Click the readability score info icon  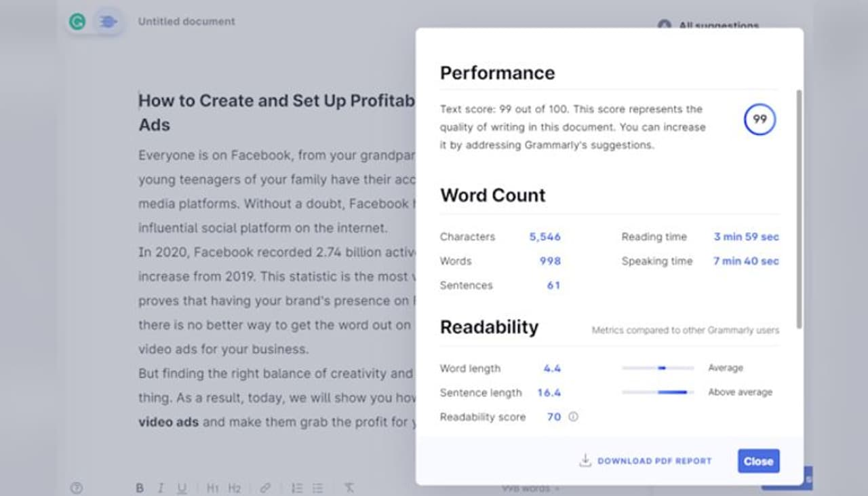(x=573, y=417)
